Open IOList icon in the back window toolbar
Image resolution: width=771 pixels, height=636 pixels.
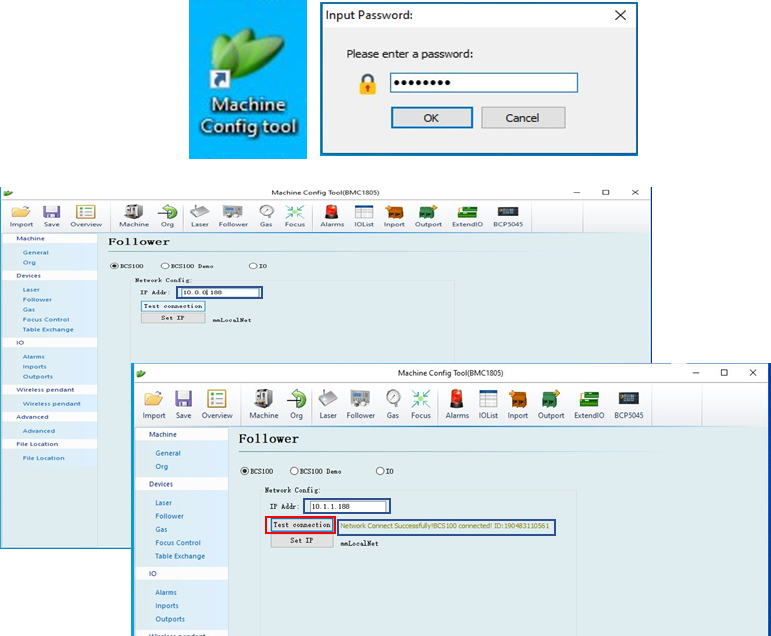[364, 216]
